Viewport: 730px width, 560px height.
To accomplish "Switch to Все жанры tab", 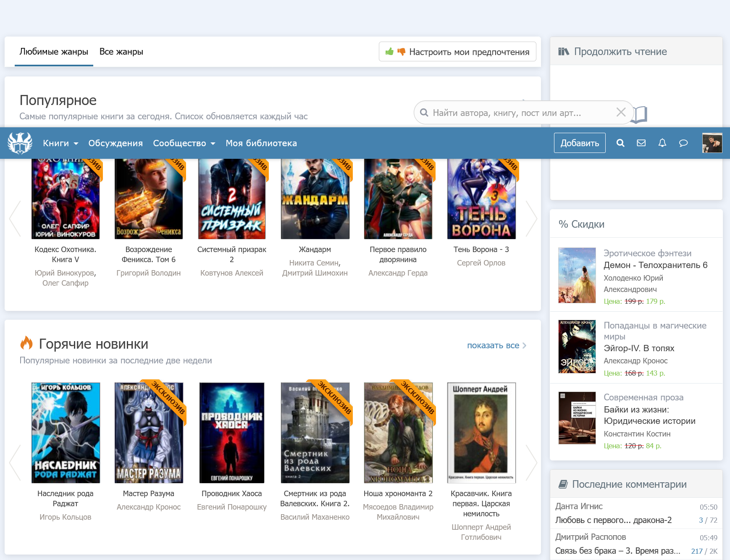I will [121, 52].
